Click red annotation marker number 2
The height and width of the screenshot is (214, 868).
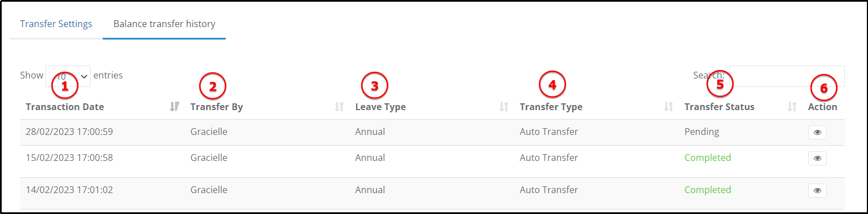click(213, 86)
